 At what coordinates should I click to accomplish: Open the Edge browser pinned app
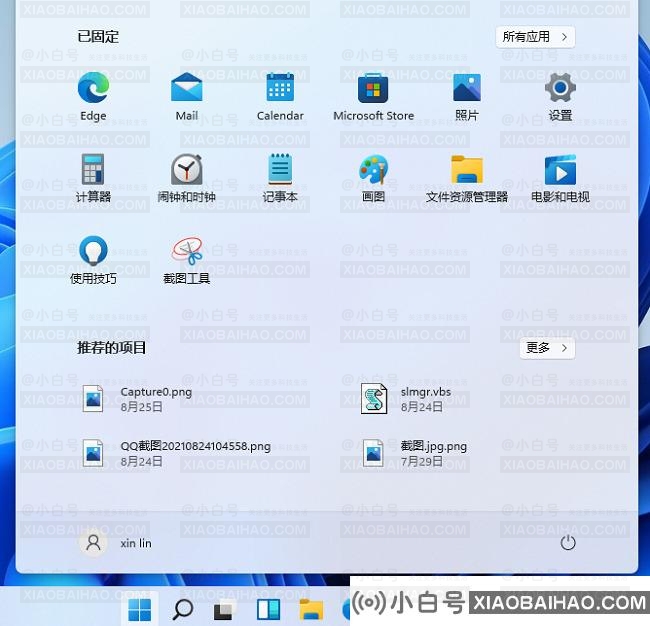(x=93, y=96)
